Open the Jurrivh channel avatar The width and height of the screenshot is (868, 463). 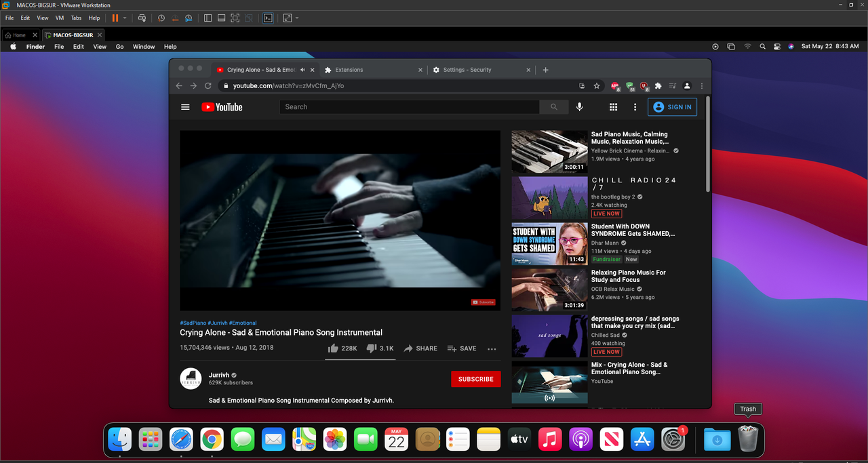click(191, 379)
